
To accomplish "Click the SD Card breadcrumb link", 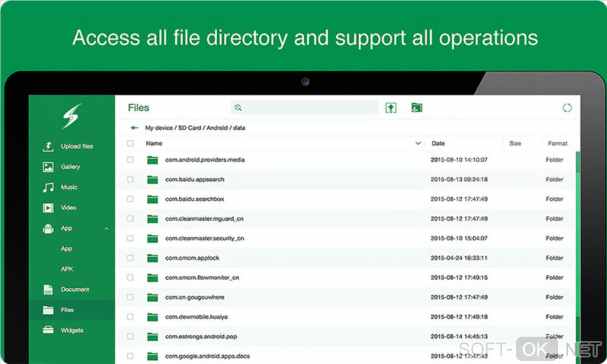I will tap(190, 128).
